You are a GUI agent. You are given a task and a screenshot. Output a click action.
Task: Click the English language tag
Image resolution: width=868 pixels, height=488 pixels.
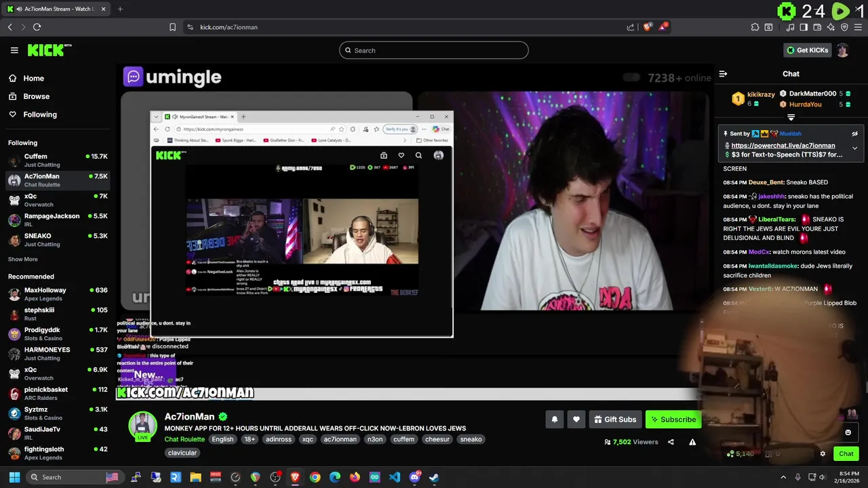pos(222,439)
